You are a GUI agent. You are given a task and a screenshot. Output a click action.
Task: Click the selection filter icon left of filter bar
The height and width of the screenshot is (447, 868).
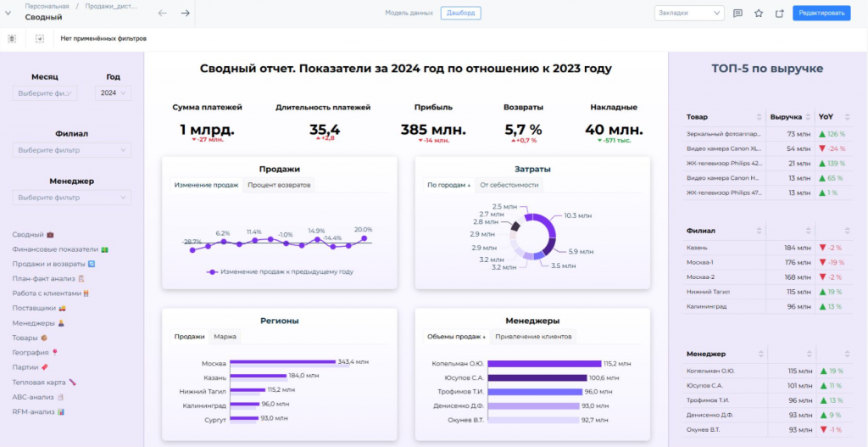[12, 39]
